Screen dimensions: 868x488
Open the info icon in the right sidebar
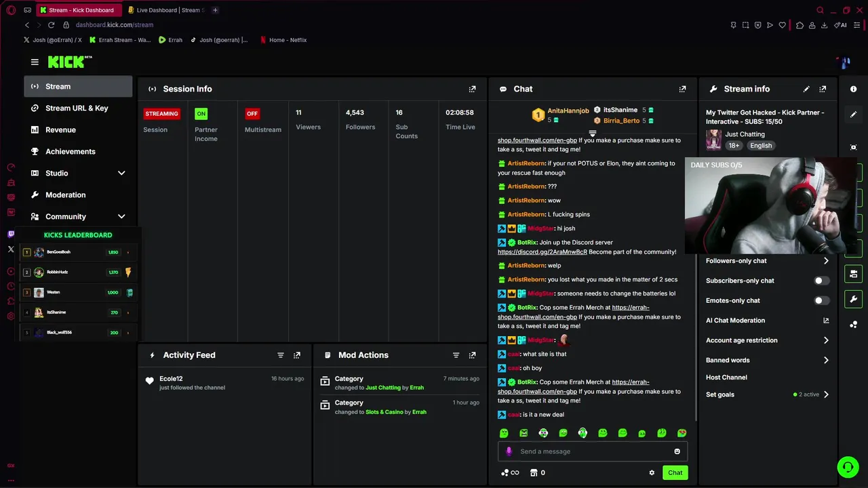coord(853,89)
